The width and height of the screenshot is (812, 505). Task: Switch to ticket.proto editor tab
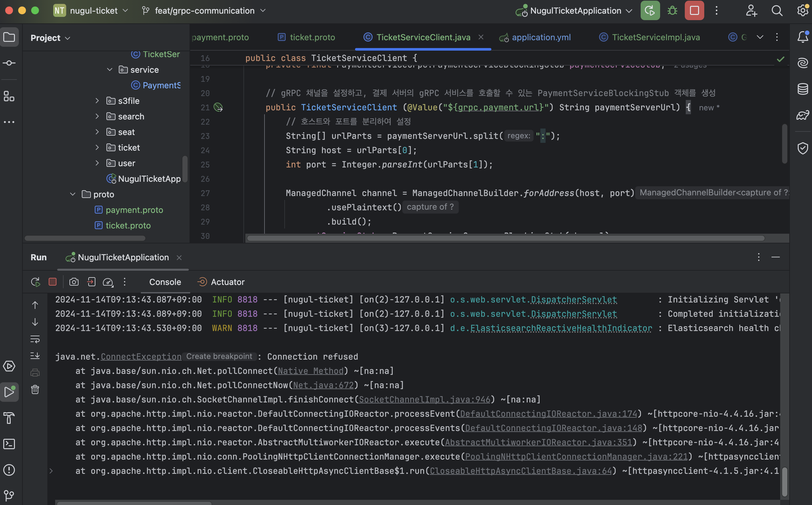tap(306, 37)
